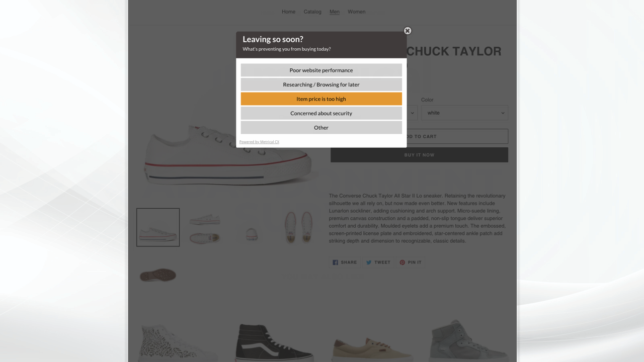This screenshot has height=362, width=644.
Task: Choose 'Poor website performance' reason
Action: tap(321, 70)
